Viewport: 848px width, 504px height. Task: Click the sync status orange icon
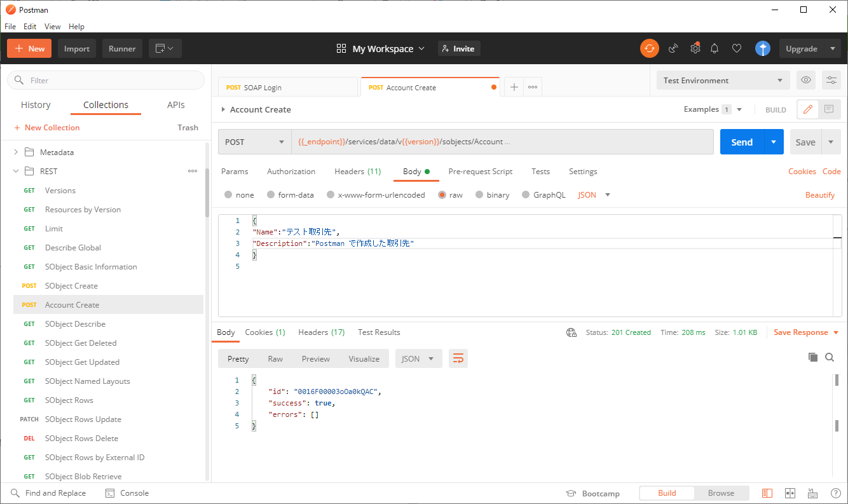(x=649, y=48)
